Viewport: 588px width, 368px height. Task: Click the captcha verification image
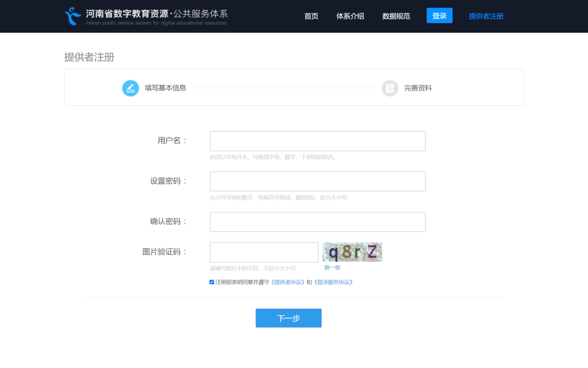352,252
